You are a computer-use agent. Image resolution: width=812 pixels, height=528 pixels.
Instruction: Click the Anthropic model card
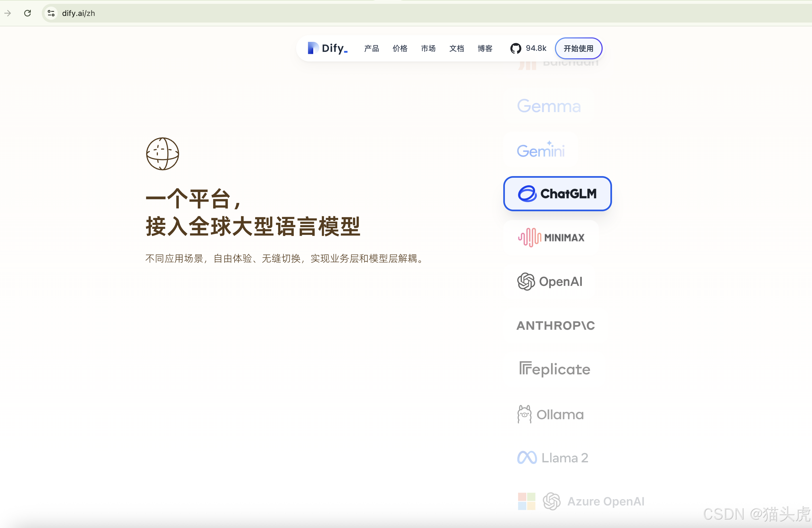pyautogui.click(x=555, y=326)
